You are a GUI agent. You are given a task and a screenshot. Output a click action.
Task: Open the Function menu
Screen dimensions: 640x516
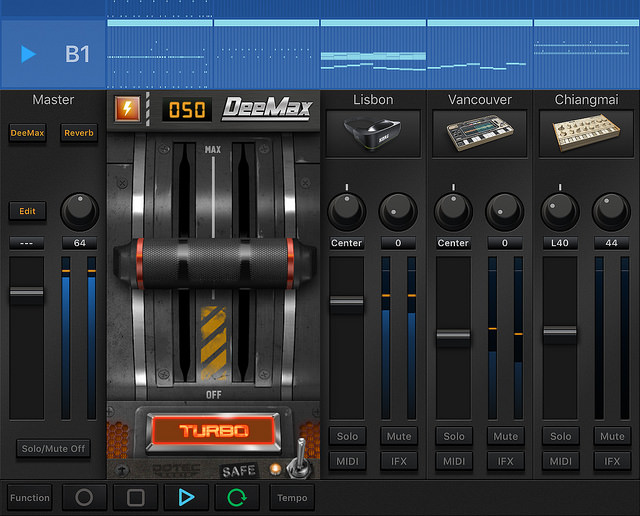[x=30, y=497]
